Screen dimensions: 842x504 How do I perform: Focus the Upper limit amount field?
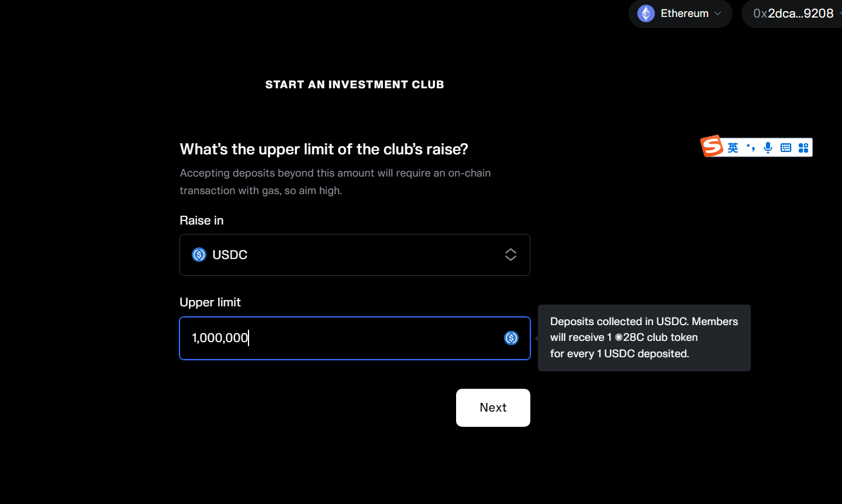[x=339, y=338]
